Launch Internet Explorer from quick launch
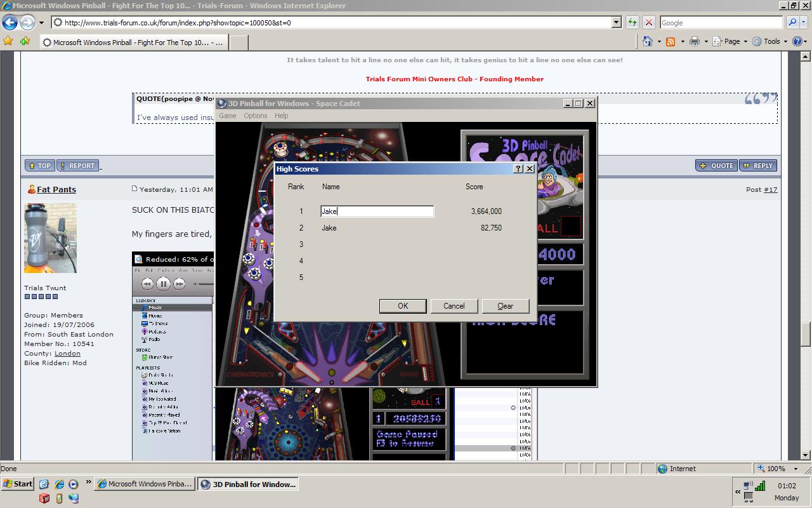812x508 pixels. coord(59,484)
